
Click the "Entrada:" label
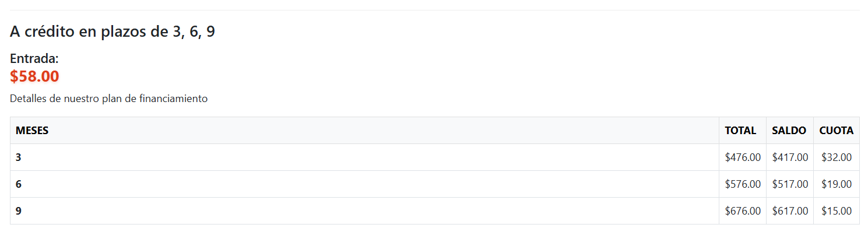[34, 59]
